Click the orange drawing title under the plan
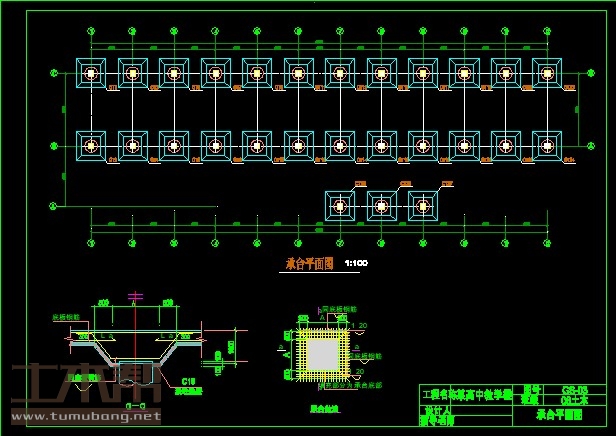616x436 pixels. tap(309, 264)
